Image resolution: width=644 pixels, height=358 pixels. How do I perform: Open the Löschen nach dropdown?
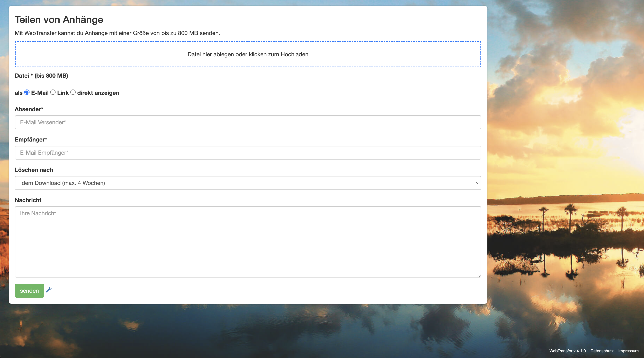[x=248, y=183]
